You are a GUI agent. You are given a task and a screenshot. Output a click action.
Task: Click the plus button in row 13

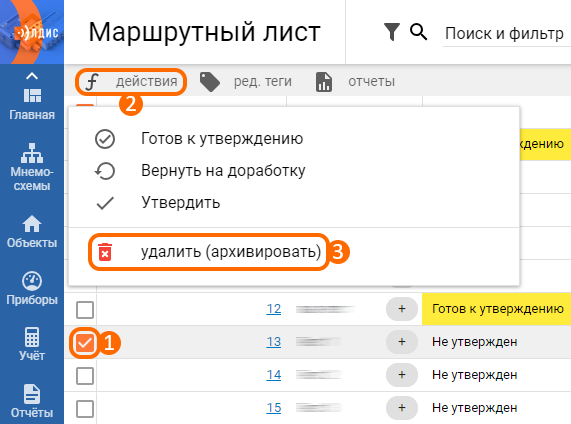[402, 342]
